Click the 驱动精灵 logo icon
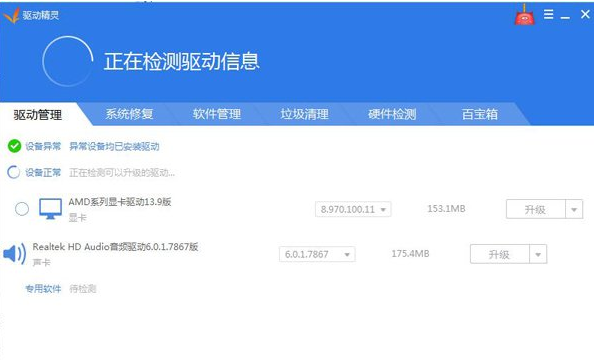 11,16
